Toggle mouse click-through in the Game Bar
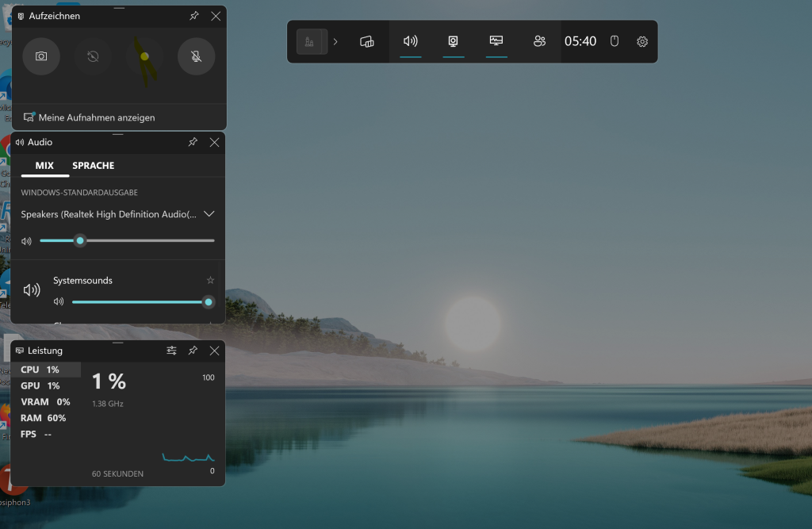This screenshot has width=812, height=529. click(x=614, y=41)
